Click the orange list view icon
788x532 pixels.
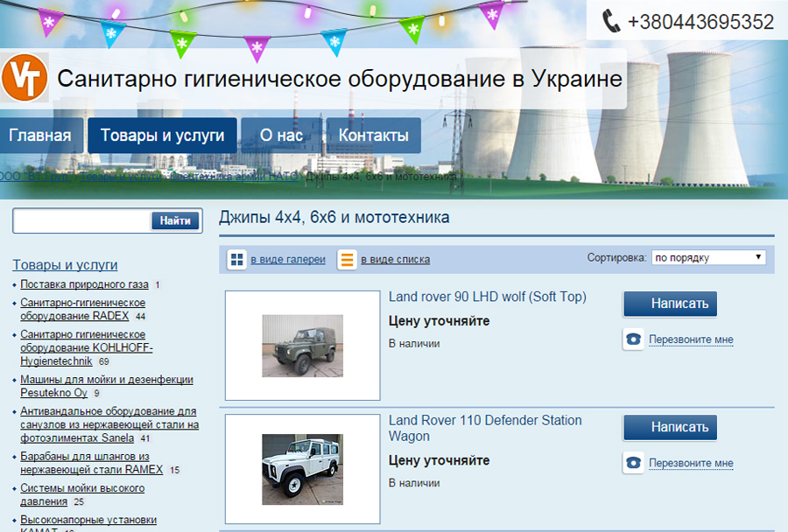(x=348, y=260)
